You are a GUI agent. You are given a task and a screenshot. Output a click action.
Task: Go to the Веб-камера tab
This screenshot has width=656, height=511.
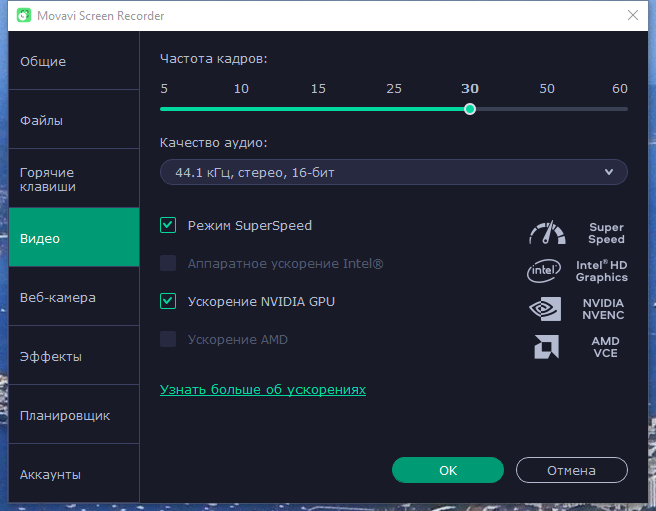pos(74,297)
